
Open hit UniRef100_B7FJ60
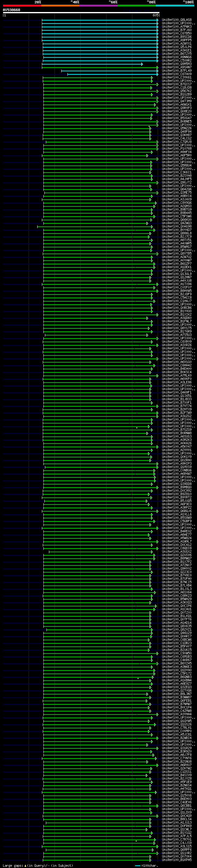tap(177, 30)
